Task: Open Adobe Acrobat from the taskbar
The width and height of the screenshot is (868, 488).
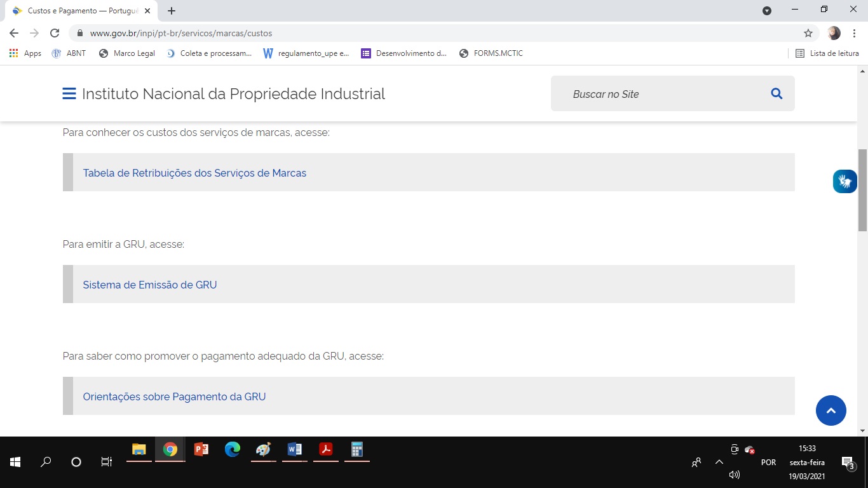Action: tap(326, 450)
